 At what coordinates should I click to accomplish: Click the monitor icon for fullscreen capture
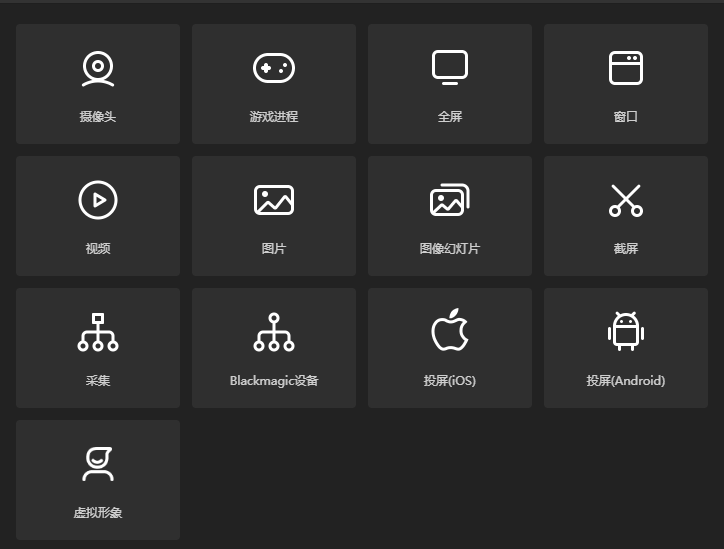point(450,67)
